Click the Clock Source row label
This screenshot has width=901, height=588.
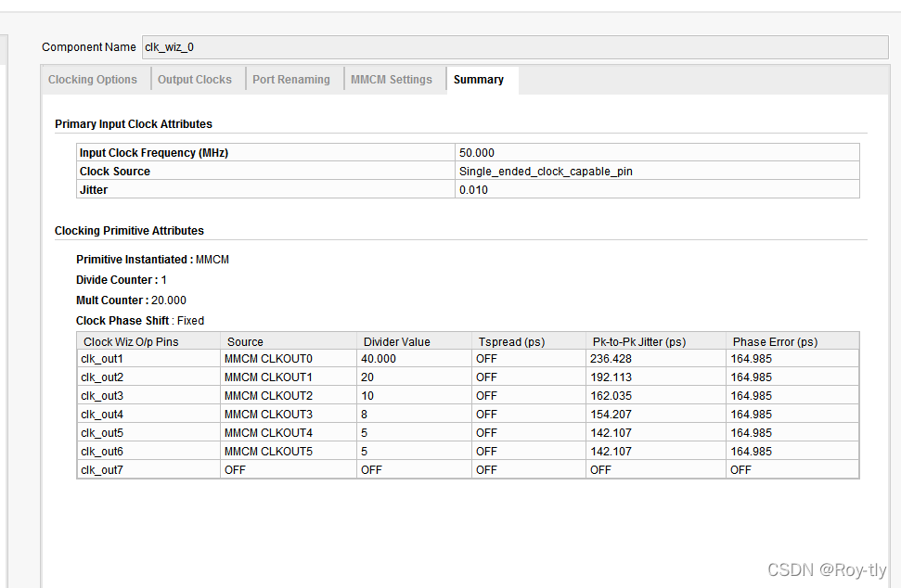click(x=115, y=172)
